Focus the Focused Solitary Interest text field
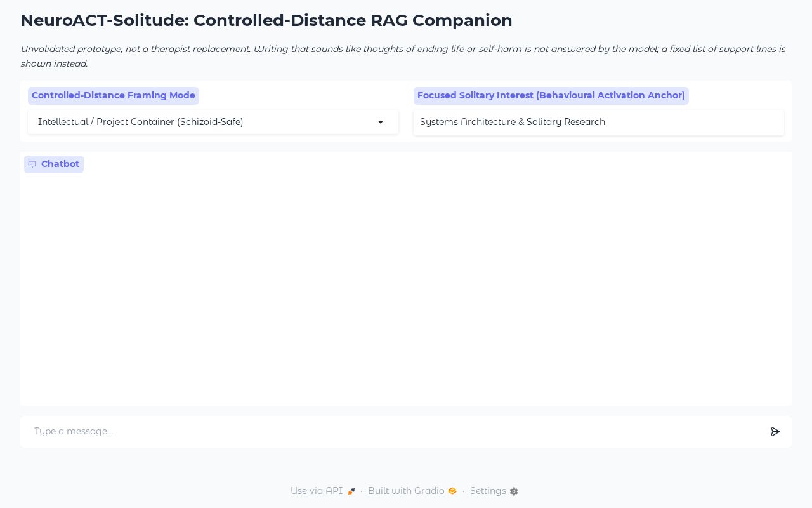 point(599,122)
